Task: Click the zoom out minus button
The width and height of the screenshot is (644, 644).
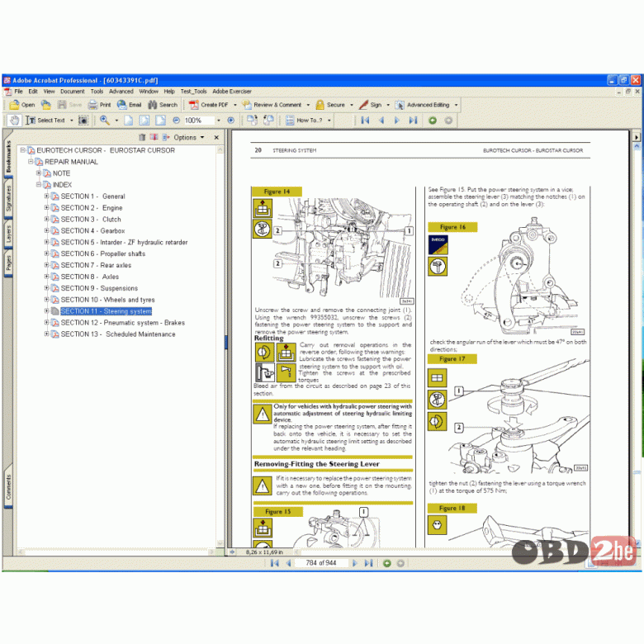Action: (176, 121)
